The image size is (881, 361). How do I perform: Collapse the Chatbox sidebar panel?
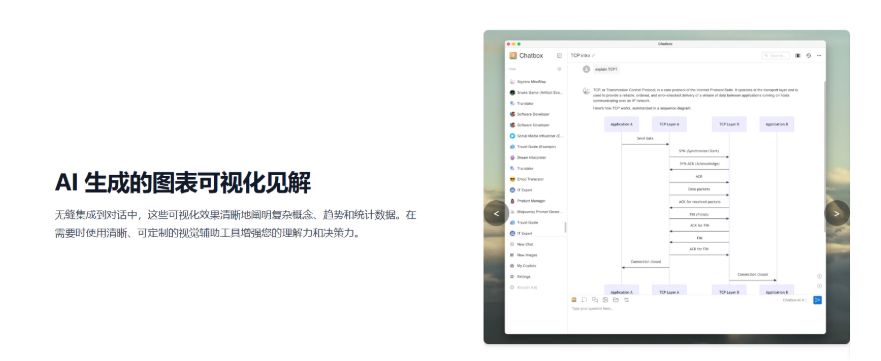tap(559, 56)
